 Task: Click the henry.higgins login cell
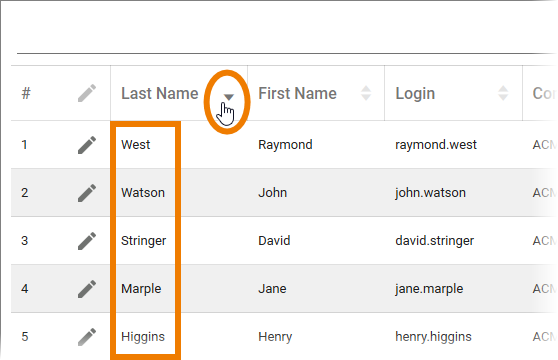pos(433,337)
